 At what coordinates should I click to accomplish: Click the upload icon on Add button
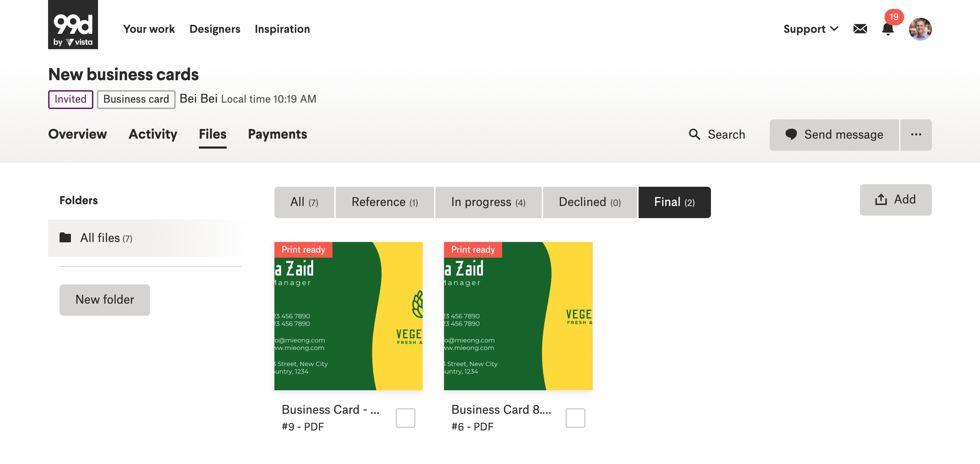(881, 200)
